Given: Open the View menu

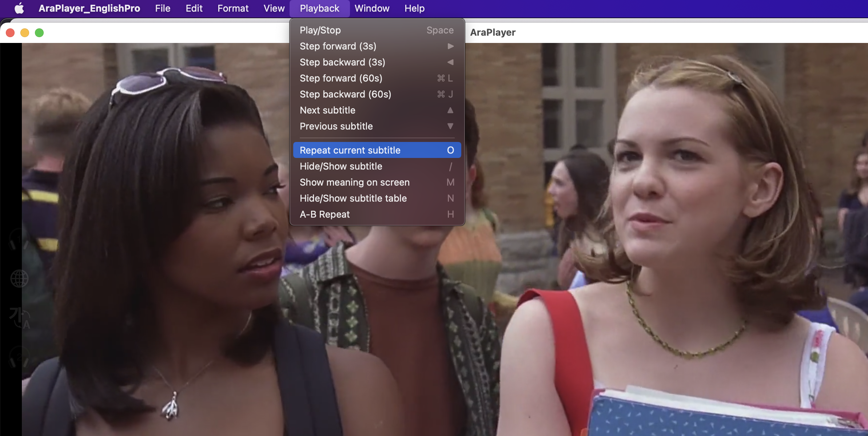Looking at the screenshot, I should coord(274,8).
